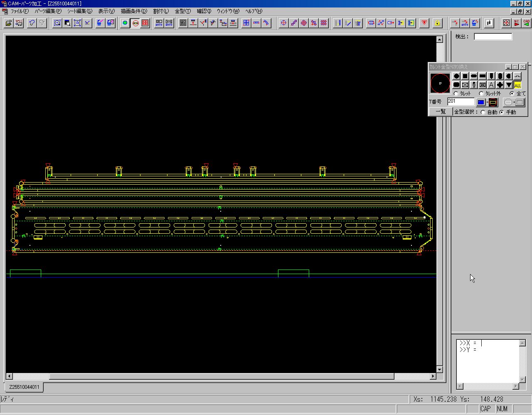532x415 pixels.
Task: Click the canvas horizontal scrollbar right arrow
Action: coord(433,376)
